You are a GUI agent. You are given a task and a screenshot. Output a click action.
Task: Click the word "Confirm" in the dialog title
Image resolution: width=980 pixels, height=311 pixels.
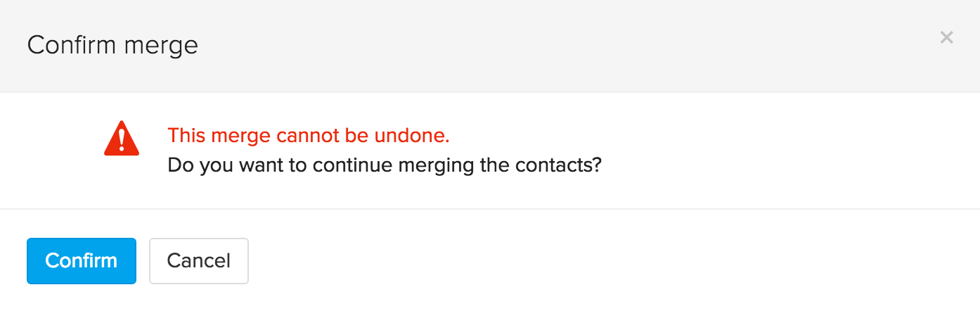[x=72, y=46]
